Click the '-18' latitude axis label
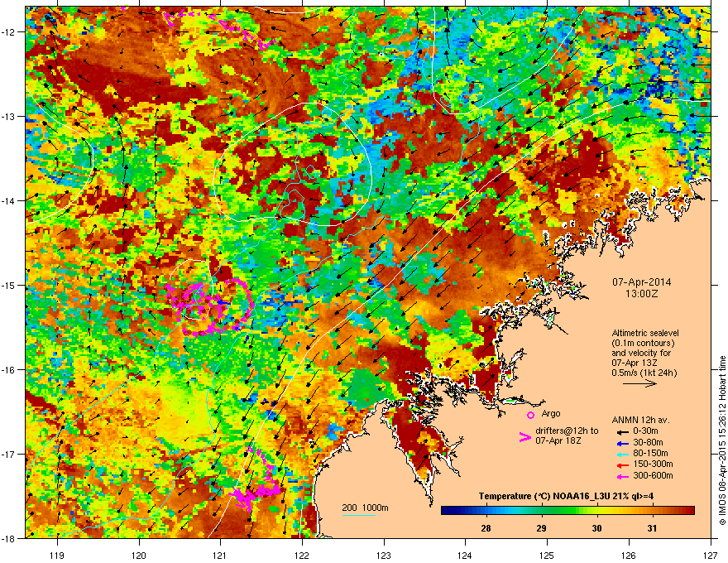Image resolution: width=728 pixels, height=563 pixels. [x=8, y=538]
